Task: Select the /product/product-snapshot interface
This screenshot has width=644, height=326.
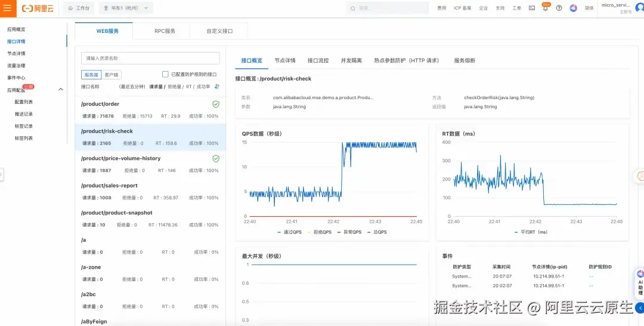Action: [x=150, y=219]
